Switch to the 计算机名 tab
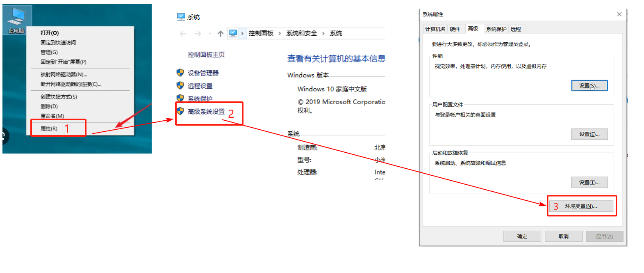 pos(435,29)
